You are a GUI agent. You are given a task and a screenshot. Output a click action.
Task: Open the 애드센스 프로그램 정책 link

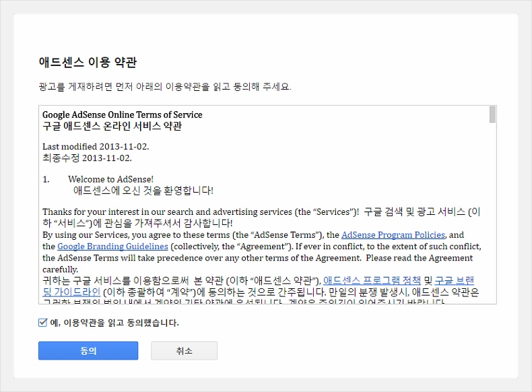pos(372,280)
